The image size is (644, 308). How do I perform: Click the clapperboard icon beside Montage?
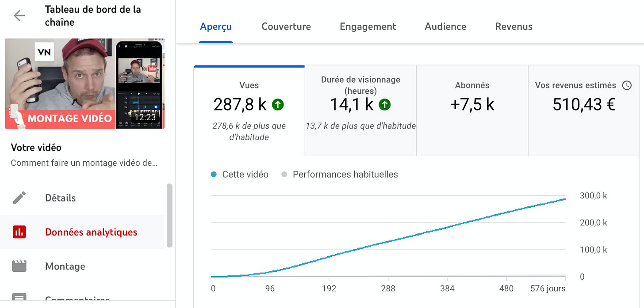19,266
